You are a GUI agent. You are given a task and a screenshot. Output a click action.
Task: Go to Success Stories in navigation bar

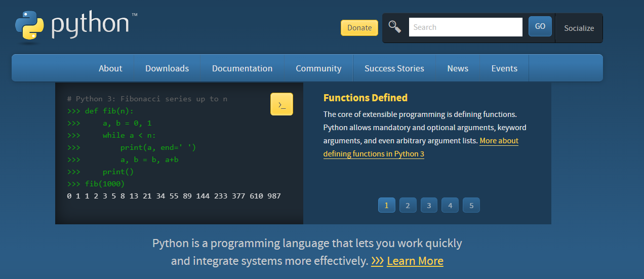coord(394,68)
